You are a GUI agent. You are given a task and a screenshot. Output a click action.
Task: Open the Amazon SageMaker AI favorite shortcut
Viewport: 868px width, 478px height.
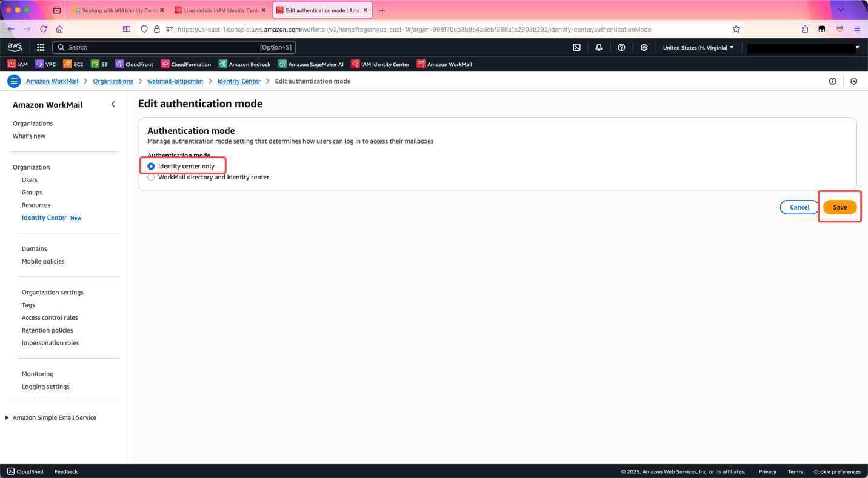pyautogui.click(x=311, y=64)
